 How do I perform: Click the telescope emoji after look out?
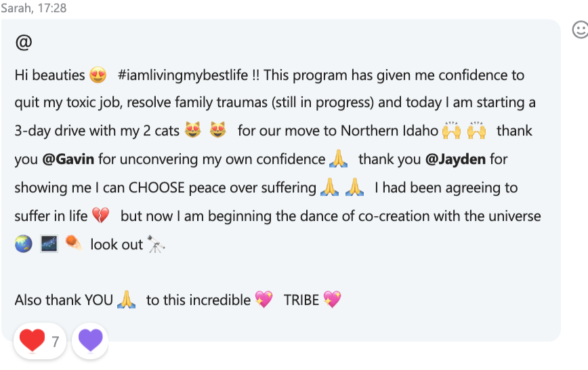(x=156, y=244)
